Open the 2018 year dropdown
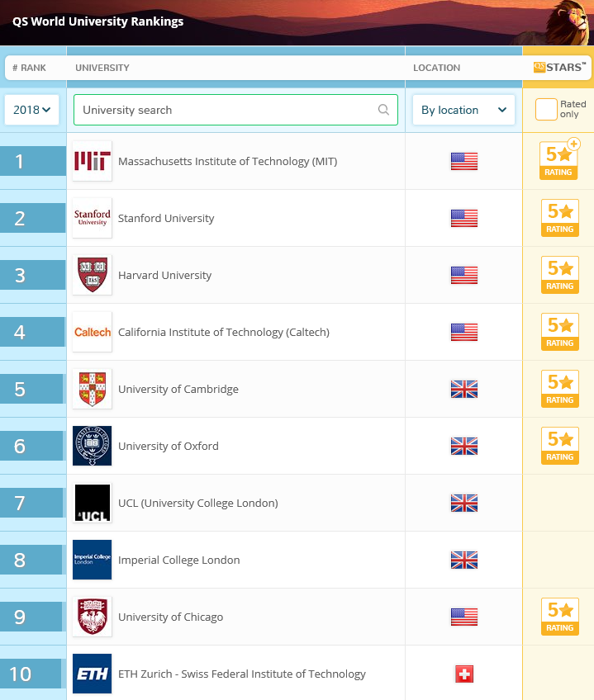Image resolution: width=594 pixels, height=700 pixels. [32, 110]
